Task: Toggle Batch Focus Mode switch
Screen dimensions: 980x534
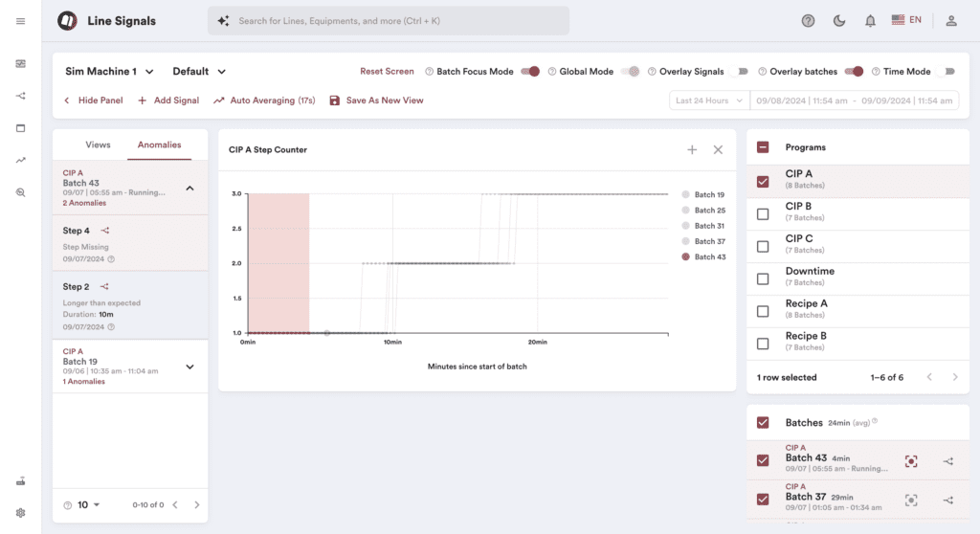Action: point(530,71)
